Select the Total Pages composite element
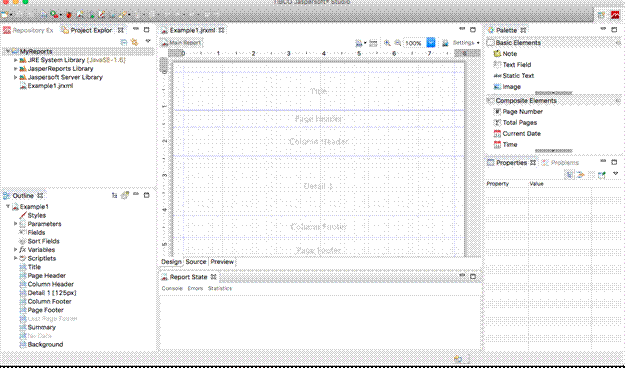This screenshot has width=631, height=372. pos(516,122)
